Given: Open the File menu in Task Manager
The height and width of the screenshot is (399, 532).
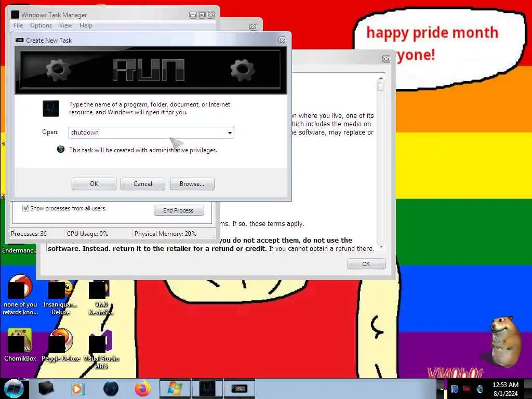Looking at the screenshot, I should tap(18, 25).
